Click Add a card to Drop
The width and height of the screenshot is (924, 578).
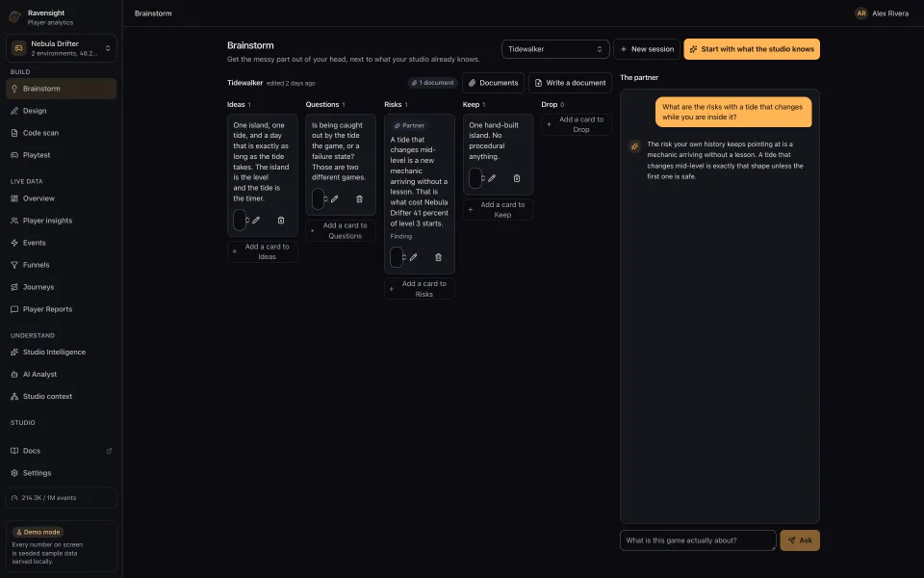pyautogui.click(x=577, y=124)
